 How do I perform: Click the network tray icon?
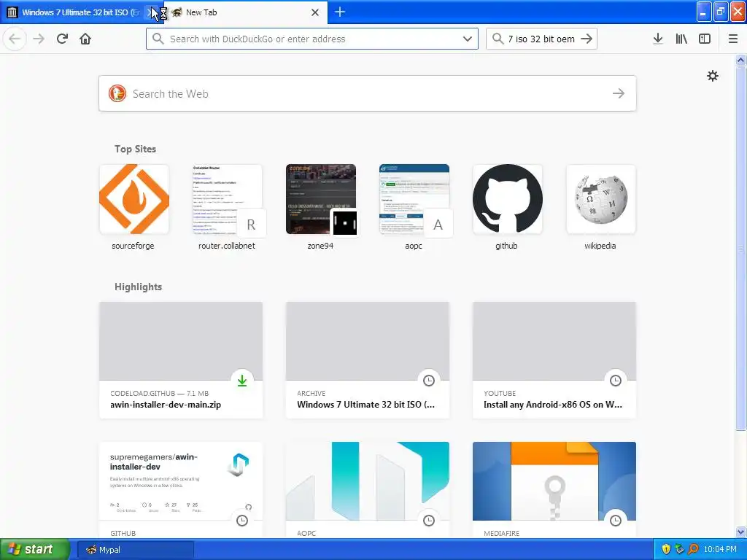tap(679, 550)
